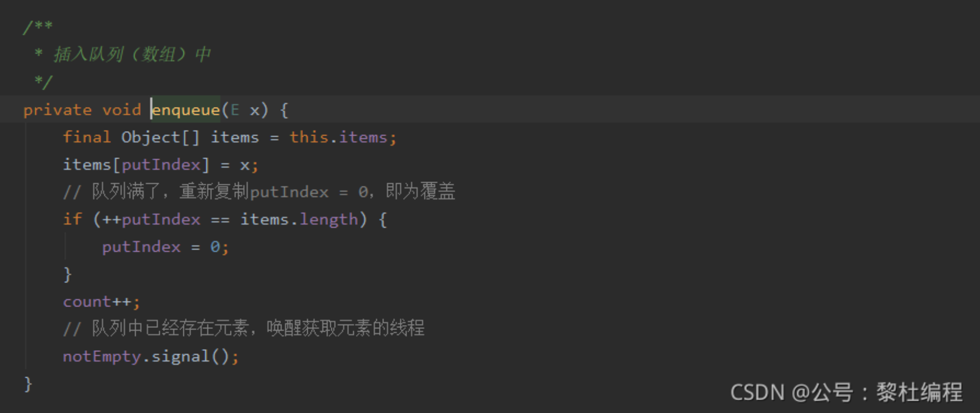Viewport: 980px width, 413px height.
Task: Click putIndex = 0 assignment line
Action: pos(165,247)
